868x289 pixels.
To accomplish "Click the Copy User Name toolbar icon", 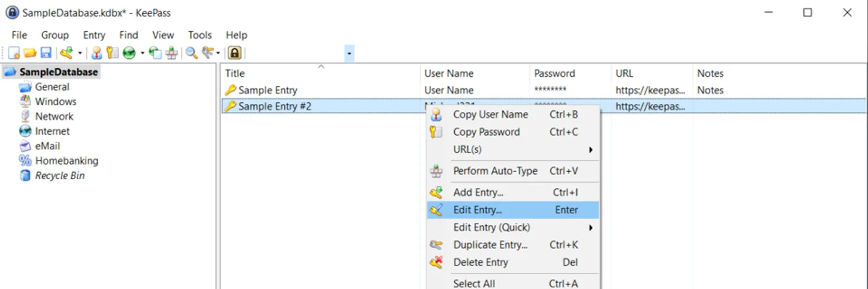I will pyautogui.click(x=97, y=53).
